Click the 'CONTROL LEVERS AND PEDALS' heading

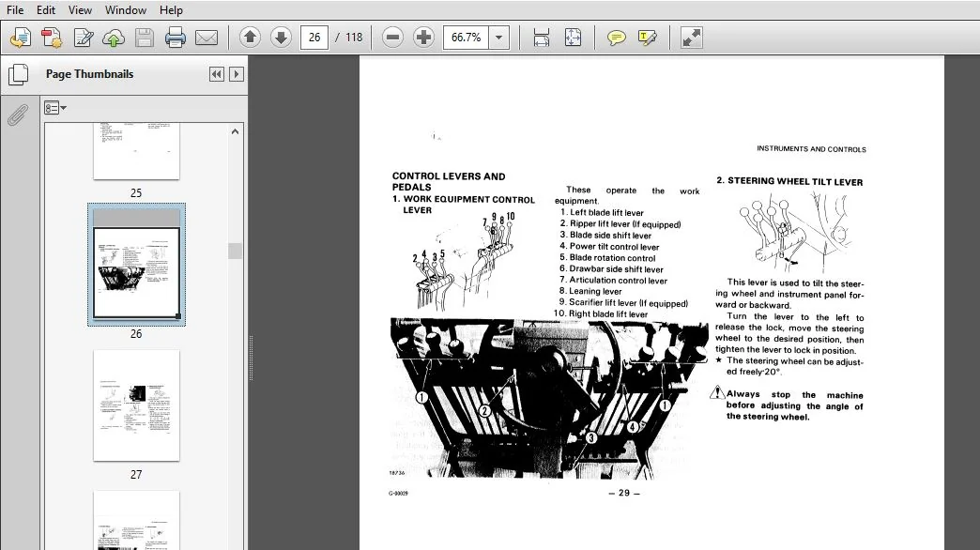449,181
